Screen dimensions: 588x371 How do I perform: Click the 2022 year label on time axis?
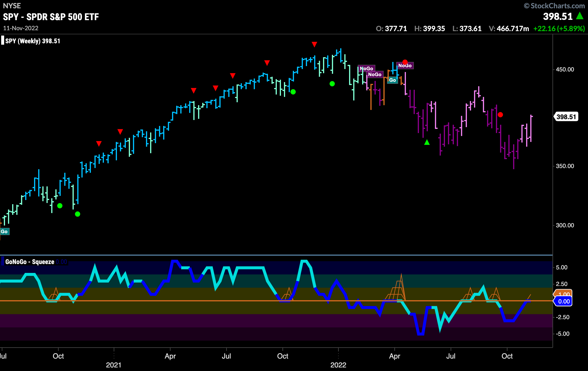[338, 365]
